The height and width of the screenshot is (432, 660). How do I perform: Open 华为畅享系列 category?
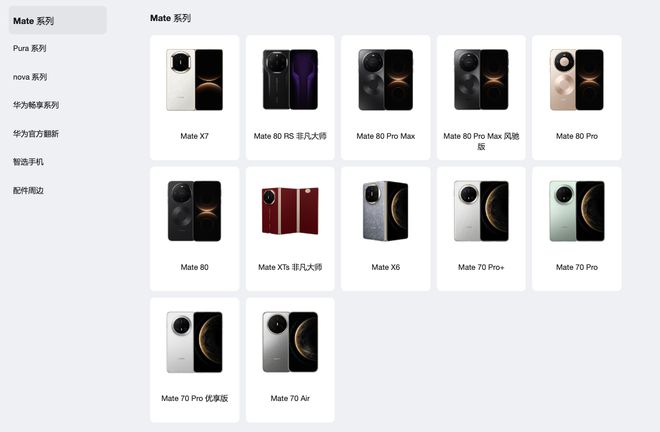(36, 105)
